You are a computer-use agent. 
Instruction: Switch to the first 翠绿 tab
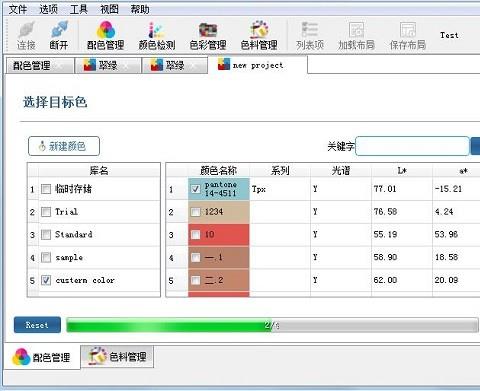click(x=107, y=65)
